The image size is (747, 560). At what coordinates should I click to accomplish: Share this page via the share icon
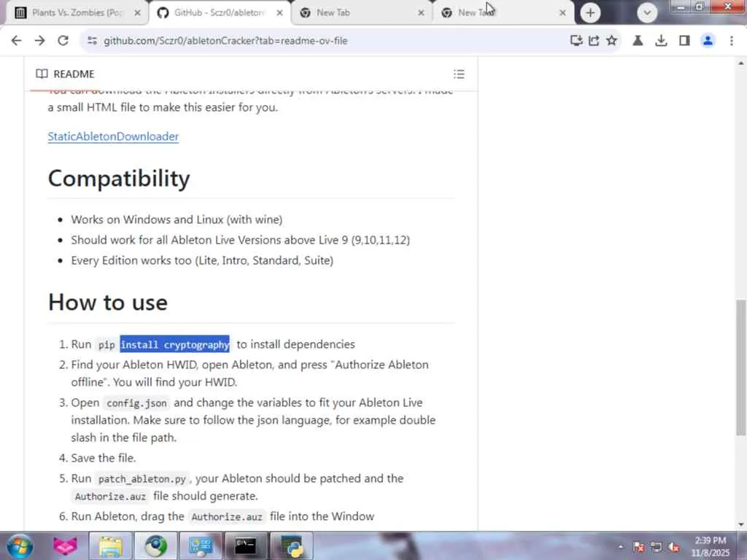point(594,41)
